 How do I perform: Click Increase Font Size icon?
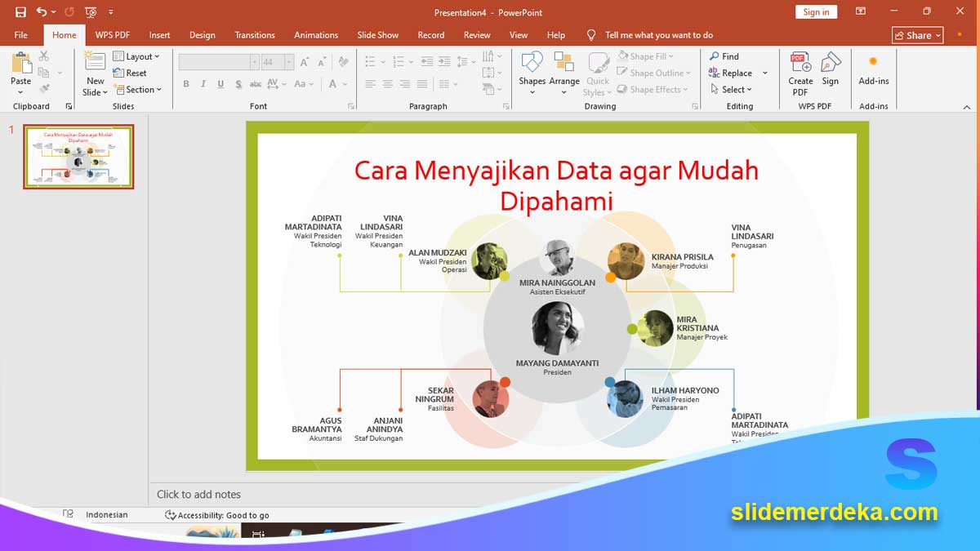pos(305,62)
